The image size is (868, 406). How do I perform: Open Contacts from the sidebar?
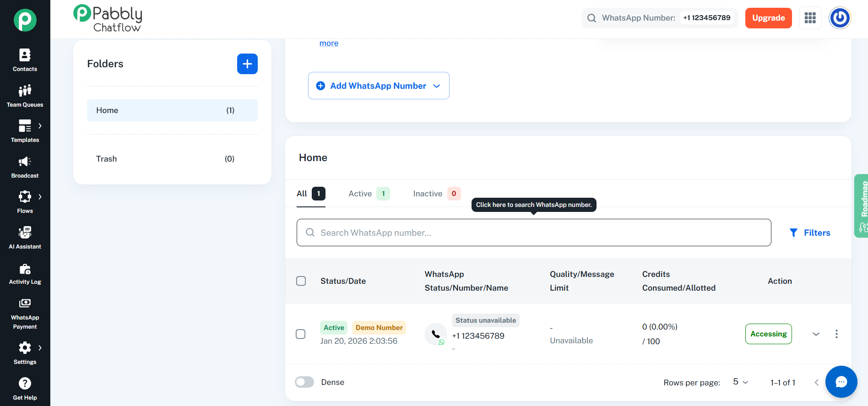point(25,60)
